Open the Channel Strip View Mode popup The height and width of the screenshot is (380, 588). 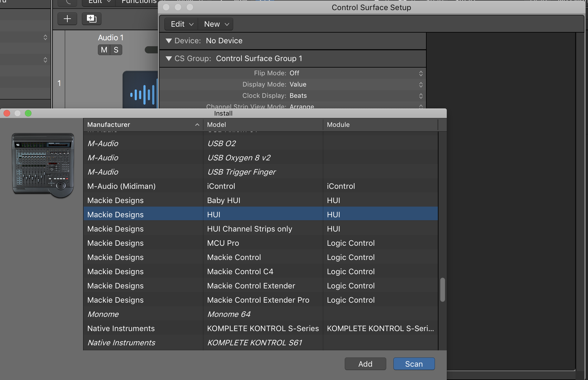(x=421, y=106)
